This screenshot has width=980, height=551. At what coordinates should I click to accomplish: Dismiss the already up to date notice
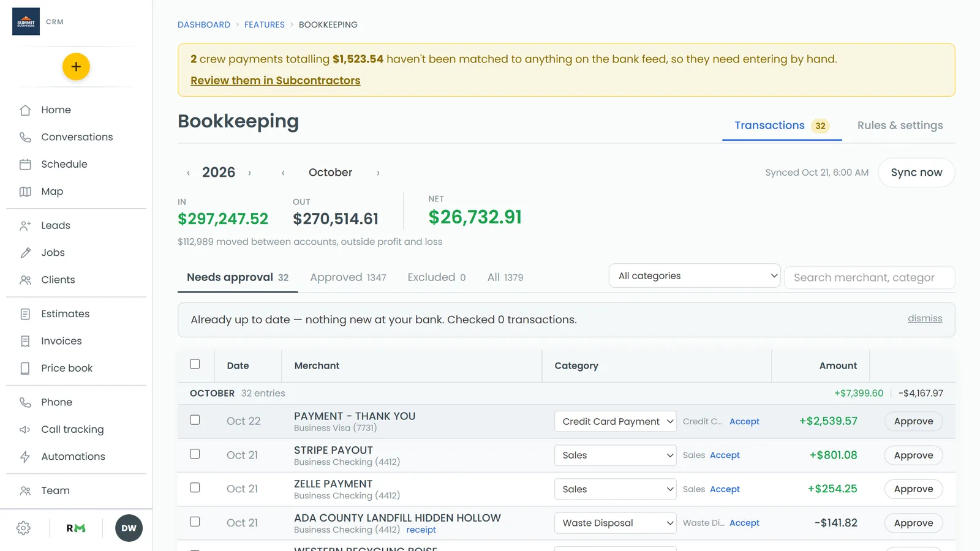pyautogui.click(x=925, y=318)
